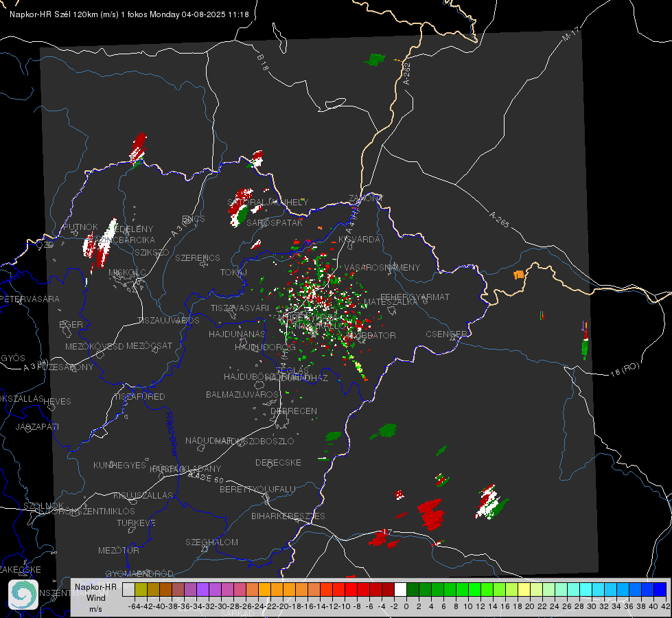Click the TÚRKEVE town label
The width and height of the screenshot is (672, 618).
(136, 523)
